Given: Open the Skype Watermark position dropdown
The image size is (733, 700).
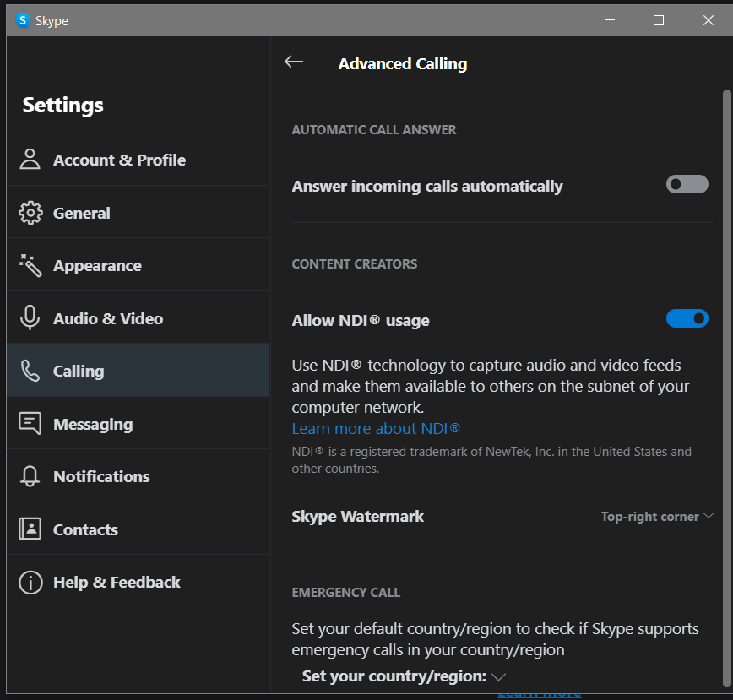Looking at the screenshot, I should coord(657,517).
